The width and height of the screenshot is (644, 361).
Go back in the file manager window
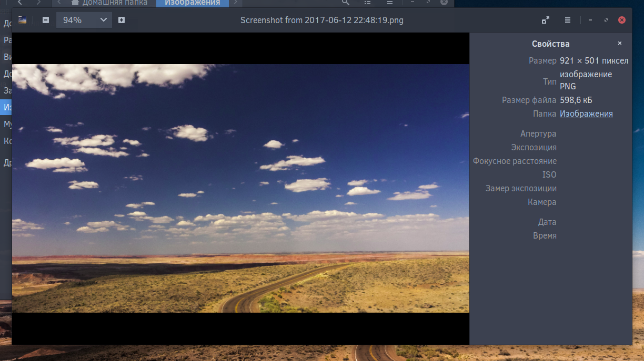point(20,3)
